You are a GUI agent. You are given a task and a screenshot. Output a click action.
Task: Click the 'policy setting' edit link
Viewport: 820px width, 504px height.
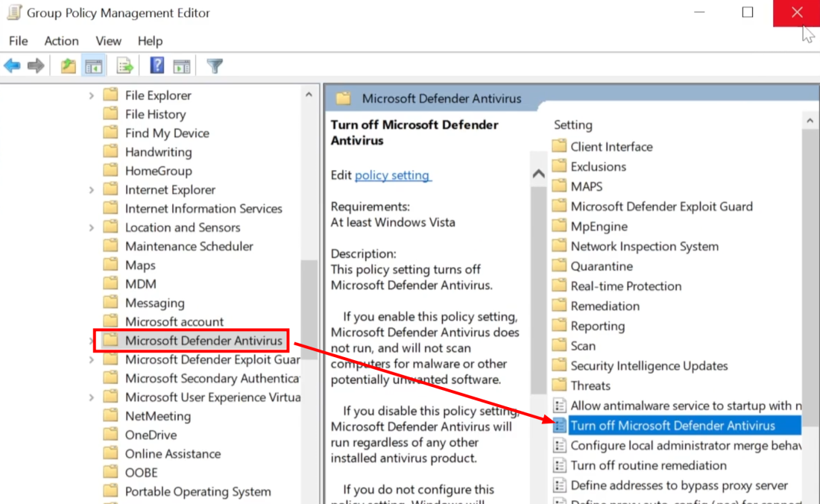(392, 175)
